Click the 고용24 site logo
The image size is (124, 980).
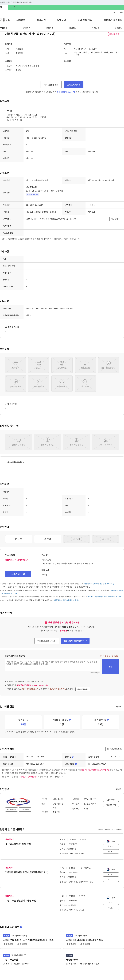[5, 20]
